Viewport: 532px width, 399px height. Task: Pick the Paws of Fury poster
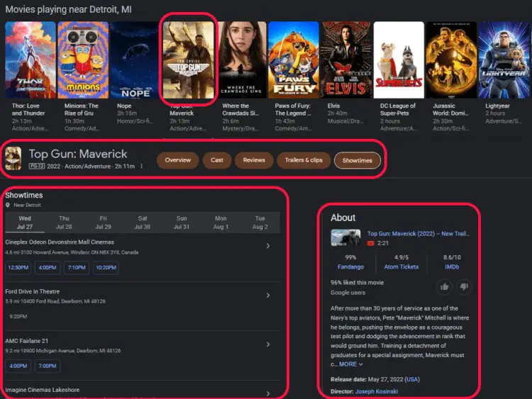[x=294, y=60]
